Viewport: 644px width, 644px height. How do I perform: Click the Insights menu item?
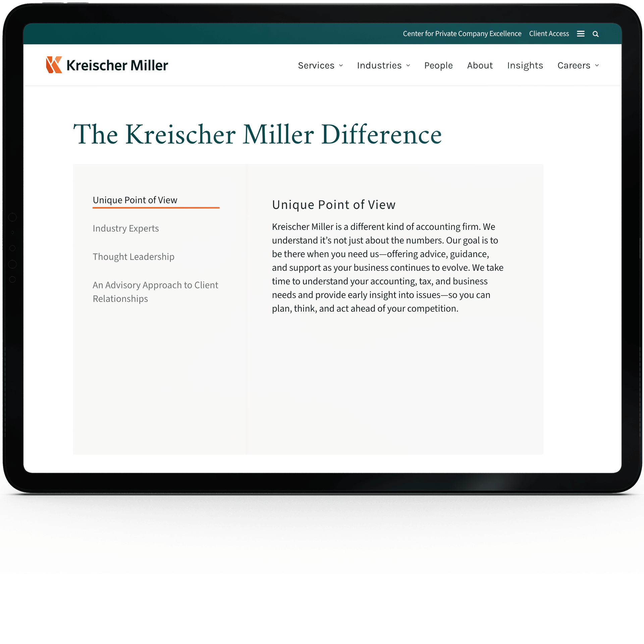coord(525,65)
